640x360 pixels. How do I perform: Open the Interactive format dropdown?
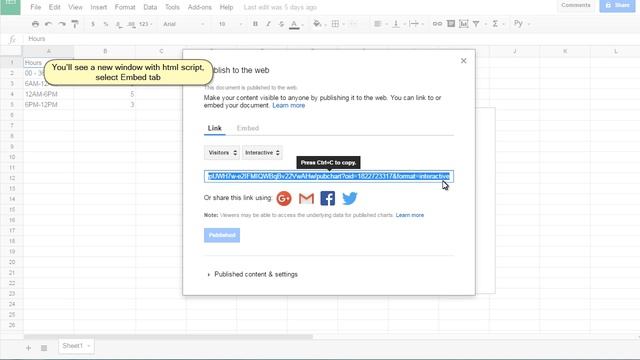[262, 153]
